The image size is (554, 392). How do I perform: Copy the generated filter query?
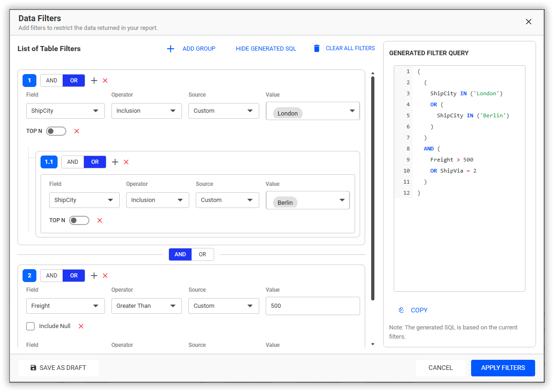coord(413,310)
